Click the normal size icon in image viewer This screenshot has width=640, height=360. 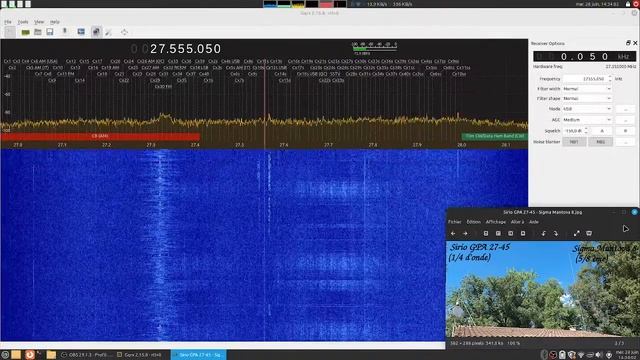(511, 233)
